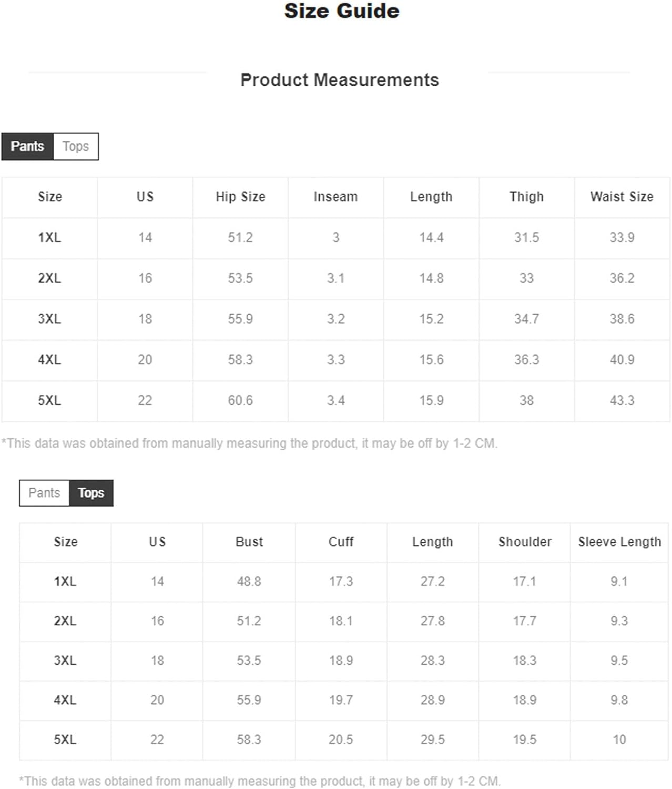Viewport: 672px width, 789px height.
Task: Select the Pants tab above the first table
Action: [x=27, y=146]
